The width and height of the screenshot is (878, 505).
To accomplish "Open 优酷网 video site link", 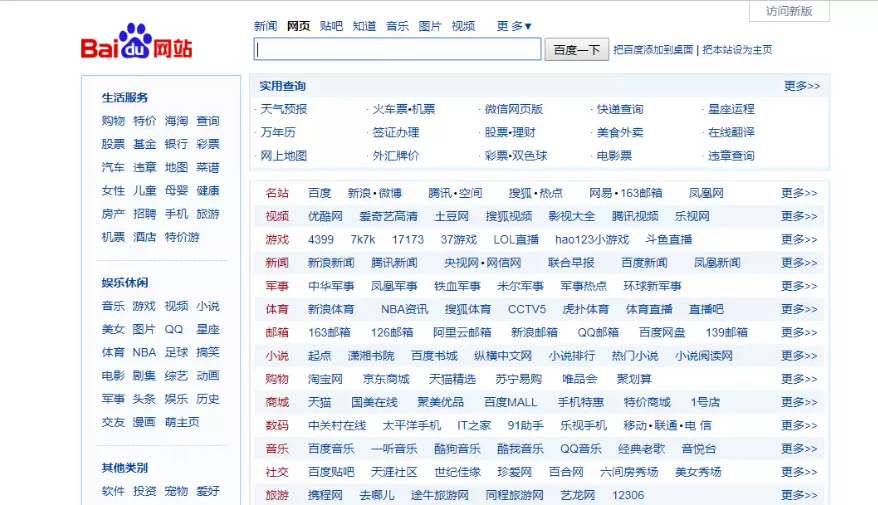I will coord(325,216).
